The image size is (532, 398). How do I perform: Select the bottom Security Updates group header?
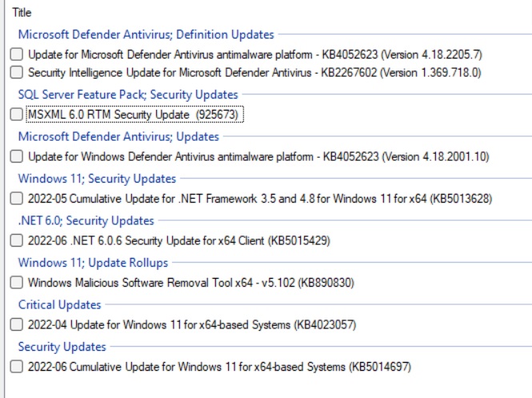click(62, 347)
